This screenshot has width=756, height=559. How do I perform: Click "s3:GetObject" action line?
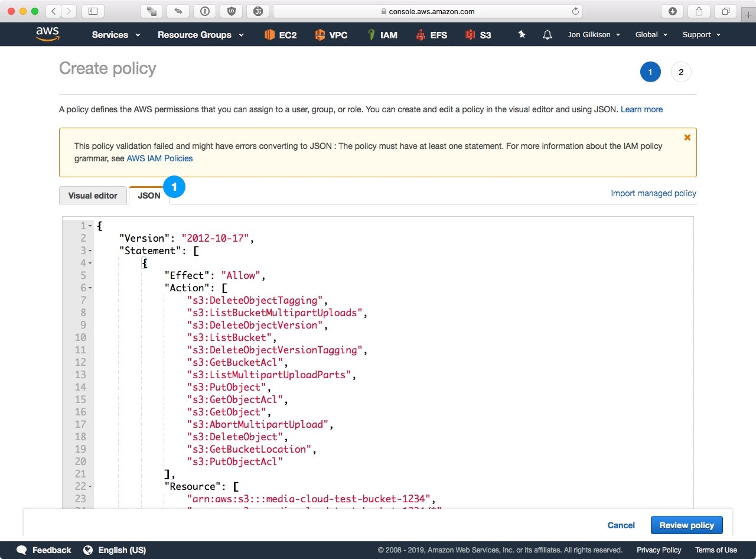click(x=227, y=412)
